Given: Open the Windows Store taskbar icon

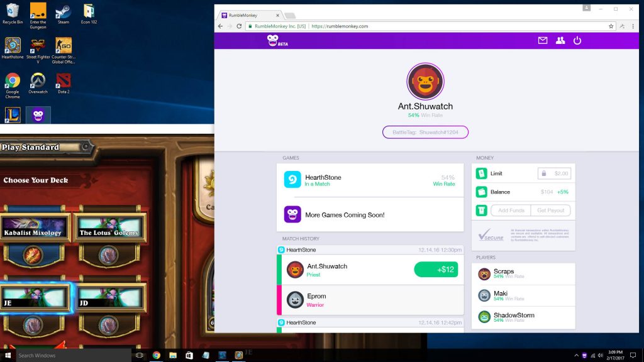Looking at the screenshot, I should tap(189, 355).
